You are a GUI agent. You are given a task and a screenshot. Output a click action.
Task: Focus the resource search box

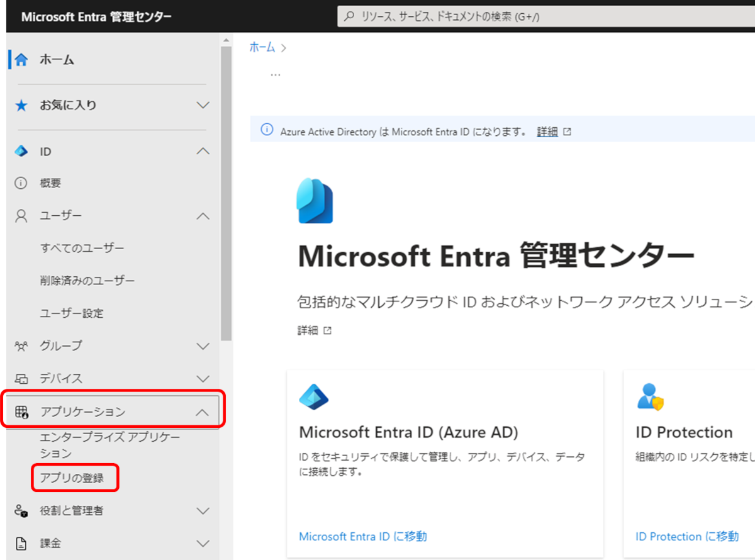546,17
